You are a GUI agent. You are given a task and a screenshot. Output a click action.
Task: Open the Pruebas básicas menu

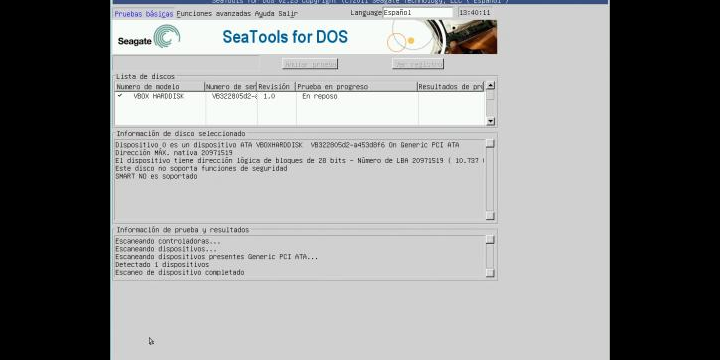[x=144, y=14]
